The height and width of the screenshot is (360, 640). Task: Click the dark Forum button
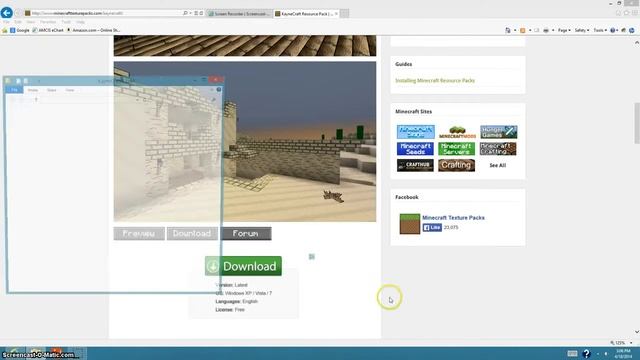(x=246, y=233)
